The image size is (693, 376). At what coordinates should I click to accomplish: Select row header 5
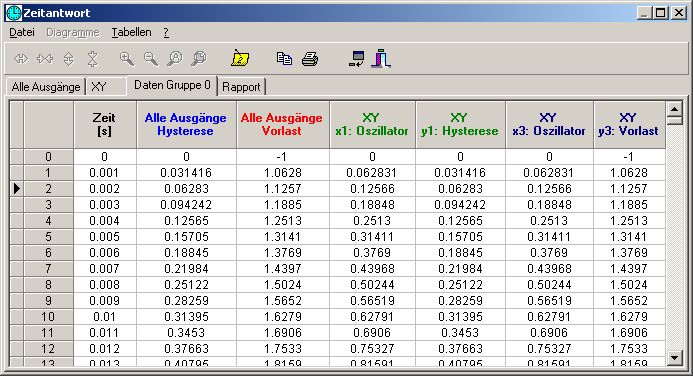click(x=48, y=237)
